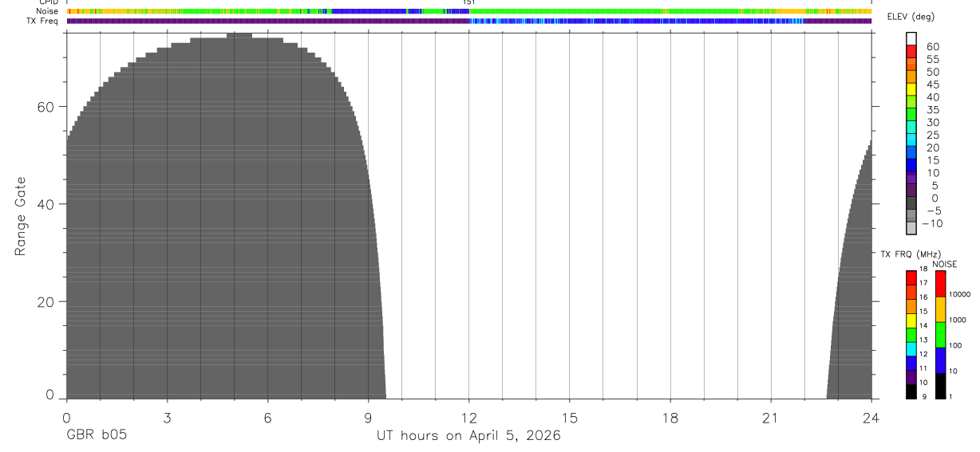Click the red top segment of the TX FRQ colorbar

click(911, 278)
